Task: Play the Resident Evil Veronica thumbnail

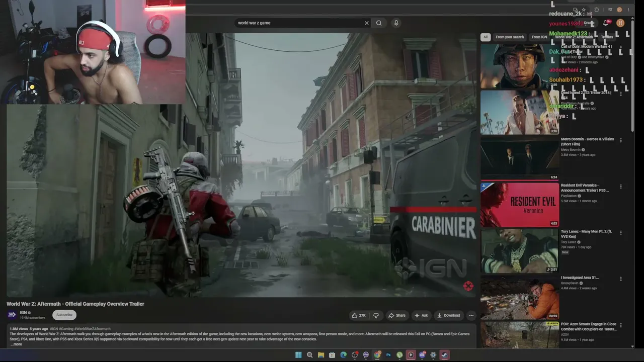Action: tap(519, 205)
